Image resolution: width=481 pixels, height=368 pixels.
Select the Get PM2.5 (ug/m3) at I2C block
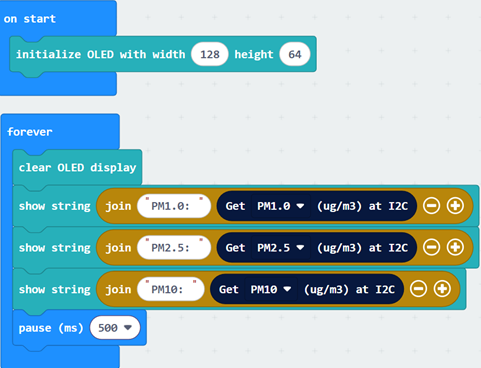point(317,248)
